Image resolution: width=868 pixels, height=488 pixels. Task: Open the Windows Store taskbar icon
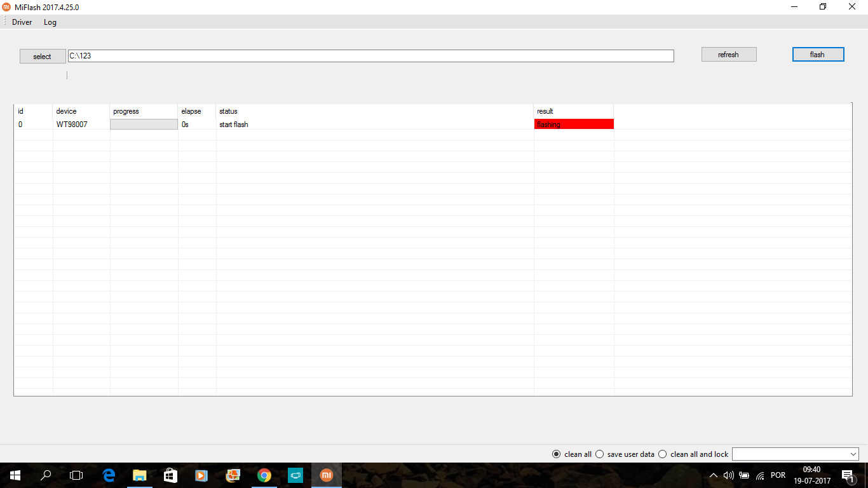point(170,475)
